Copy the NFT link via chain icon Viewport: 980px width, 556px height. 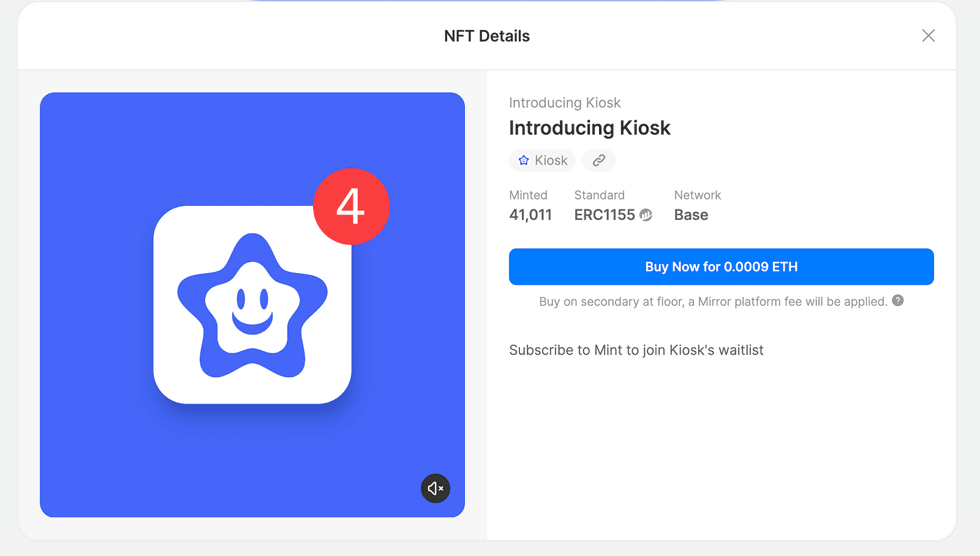(599, 160)
